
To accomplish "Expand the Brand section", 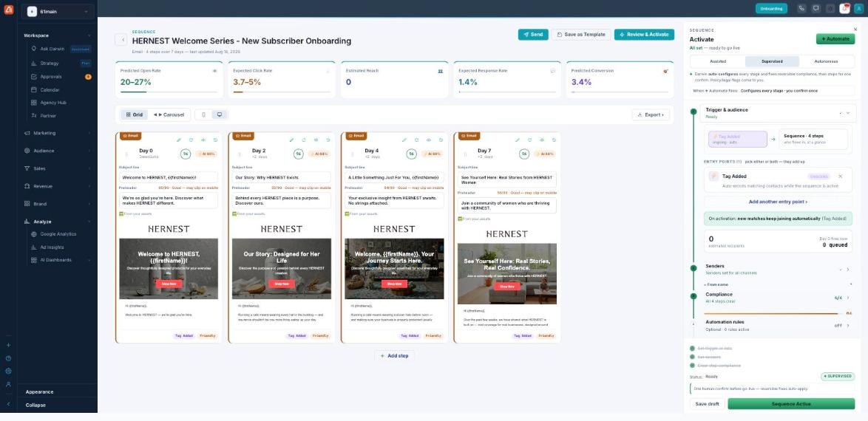I will click(58, 204).
